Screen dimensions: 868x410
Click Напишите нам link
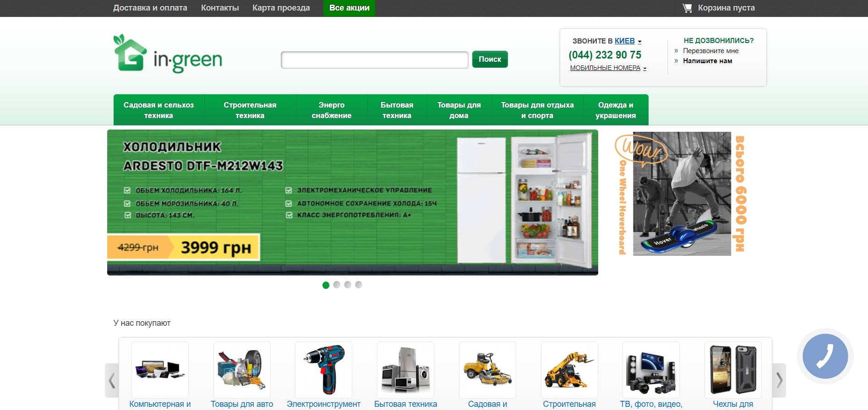coord(707,61)
